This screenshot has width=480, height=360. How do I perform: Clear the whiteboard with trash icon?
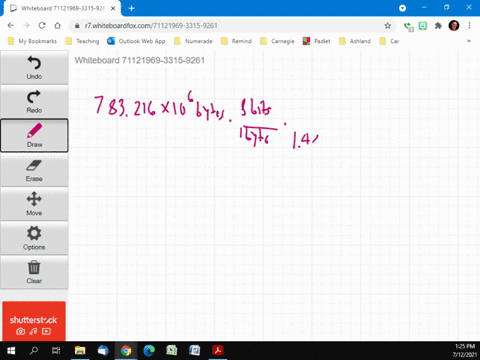tap(34, 272)
